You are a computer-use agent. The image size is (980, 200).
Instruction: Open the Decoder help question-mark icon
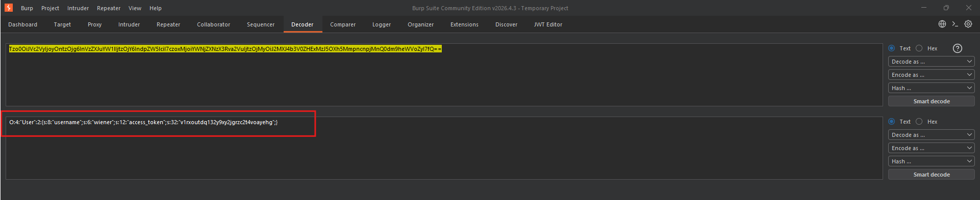point(958,48)
